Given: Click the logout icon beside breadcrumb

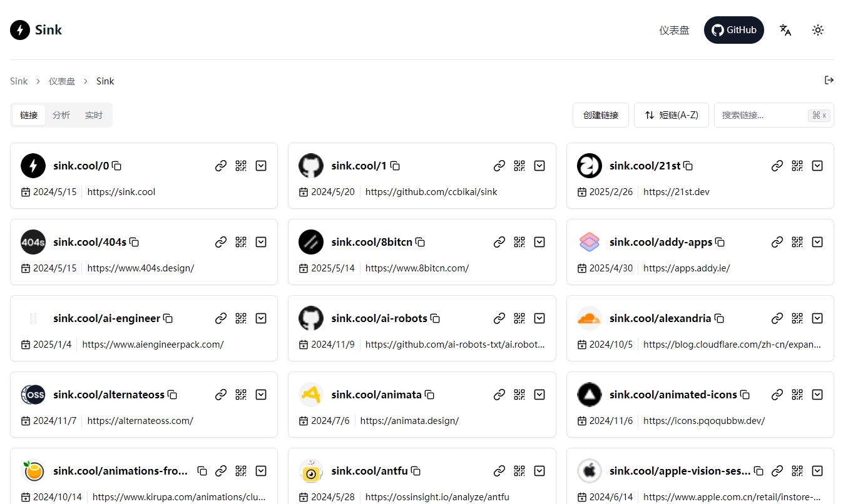Looking at the screenshot, I should tap(829, 80).
